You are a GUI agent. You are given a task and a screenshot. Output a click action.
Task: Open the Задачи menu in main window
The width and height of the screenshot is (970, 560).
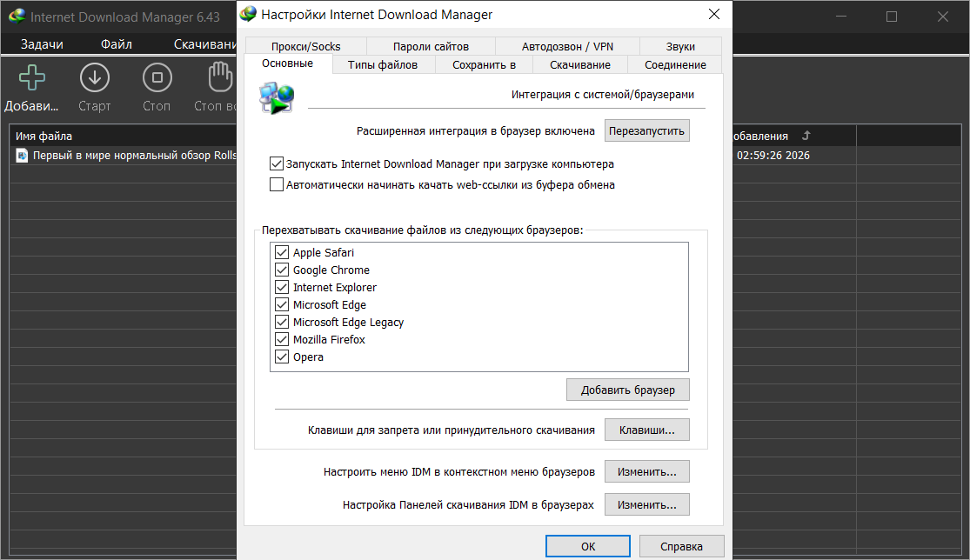coord(42,44)
